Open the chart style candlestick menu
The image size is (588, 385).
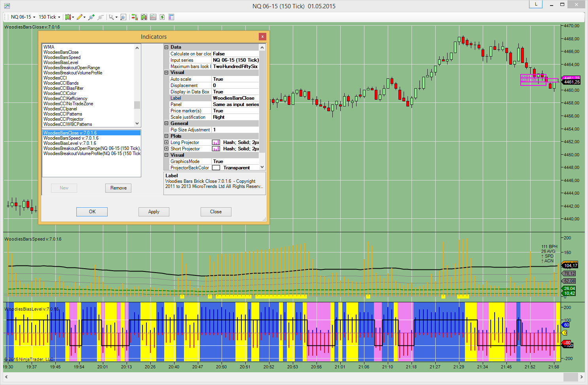click(x=68, y=17)
